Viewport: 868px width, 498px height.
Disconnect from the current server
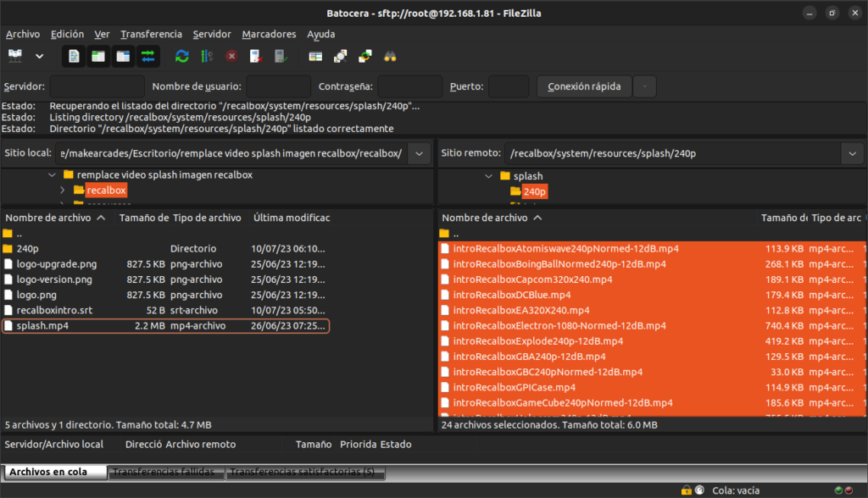[256, 56]
